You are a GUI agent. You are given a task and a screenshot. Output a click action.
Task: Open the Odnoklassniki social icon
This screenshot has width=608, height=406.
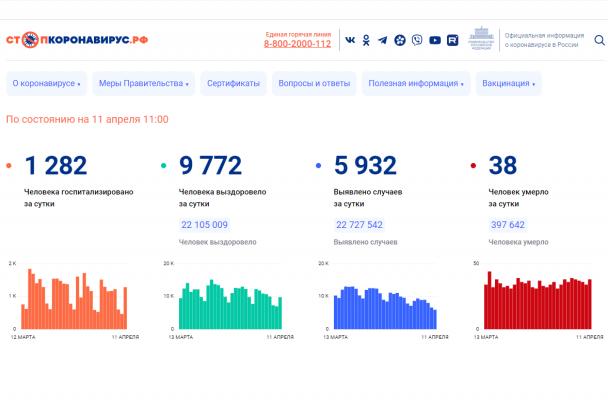pyautogui.click(x=366, y=41)
